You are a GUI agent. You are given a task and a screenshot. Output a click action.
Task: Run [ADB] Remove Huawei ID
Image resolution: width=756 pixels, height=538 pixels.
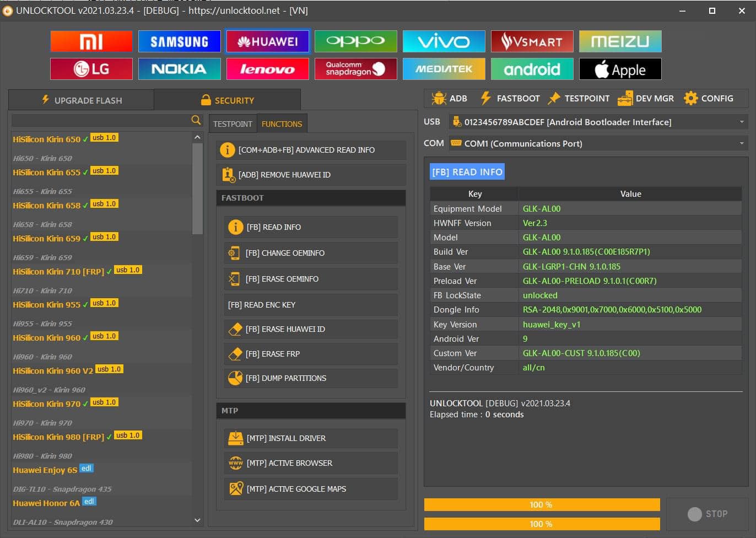[311, 175]
